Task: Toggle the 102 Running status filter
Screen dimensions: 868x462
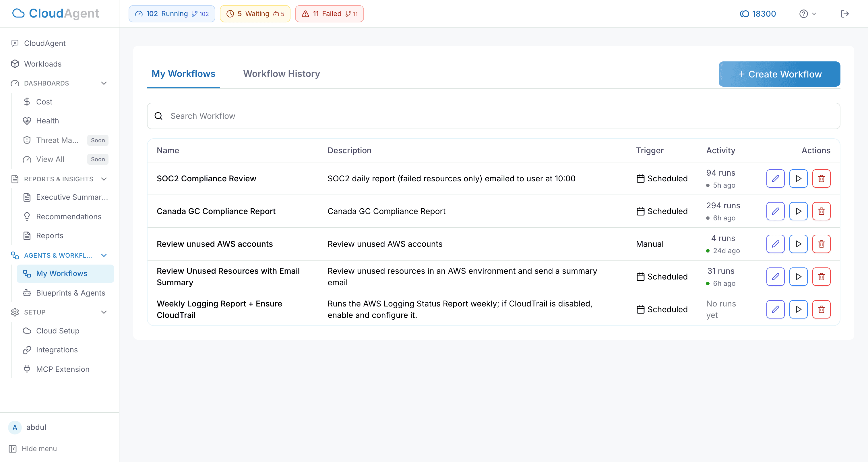Action: 172,13
